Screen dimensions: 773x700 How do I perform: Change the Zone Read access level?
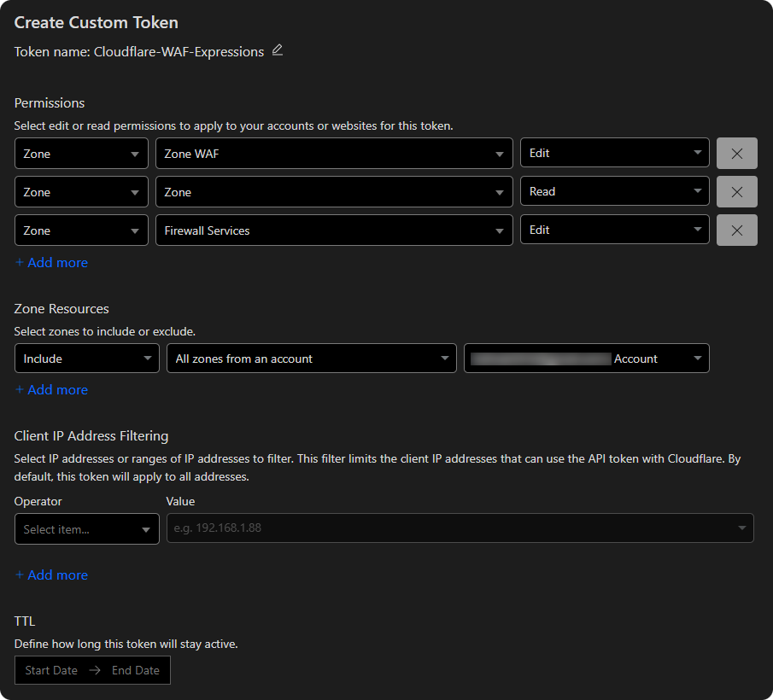614,192
